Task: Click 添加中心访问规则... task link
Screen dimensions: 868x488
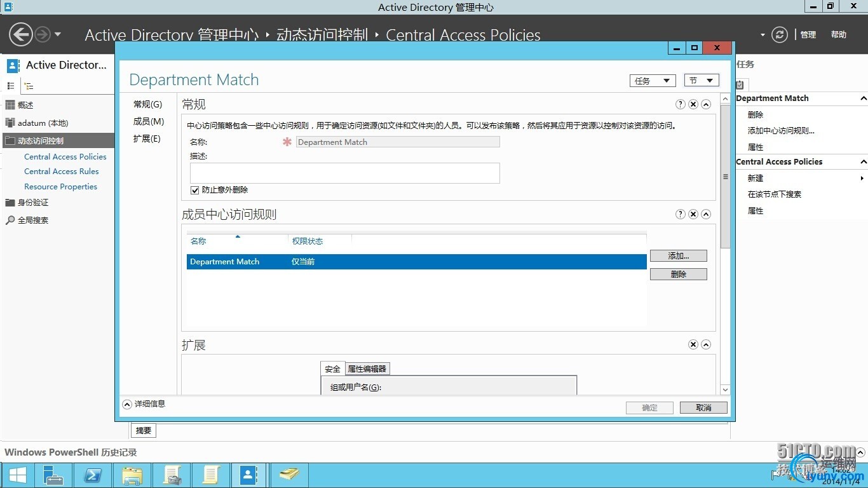Action: pos(781,131)
